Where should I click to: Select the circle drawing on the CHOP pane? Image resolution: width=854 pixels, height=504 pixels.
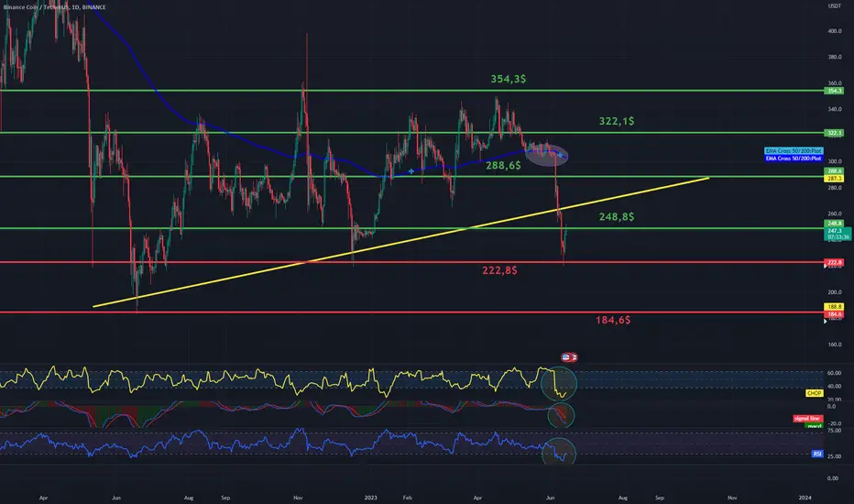click(559, 384)
